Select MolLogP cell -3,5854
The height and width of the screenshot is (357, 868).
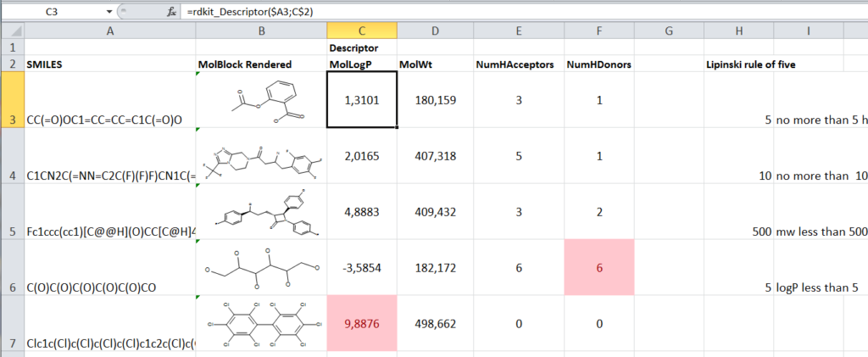pyautogui.click(x=361, y=267)
